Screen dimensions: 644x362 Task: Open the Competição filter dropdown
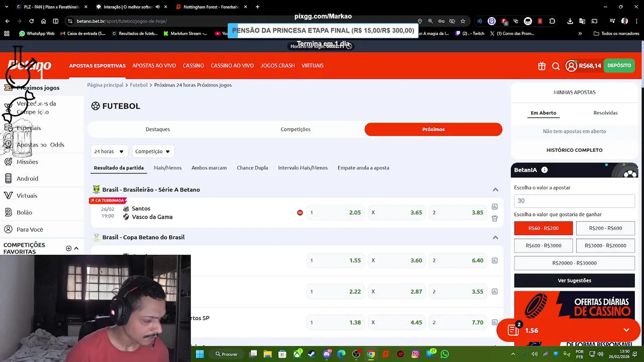(x=153, y=151)
